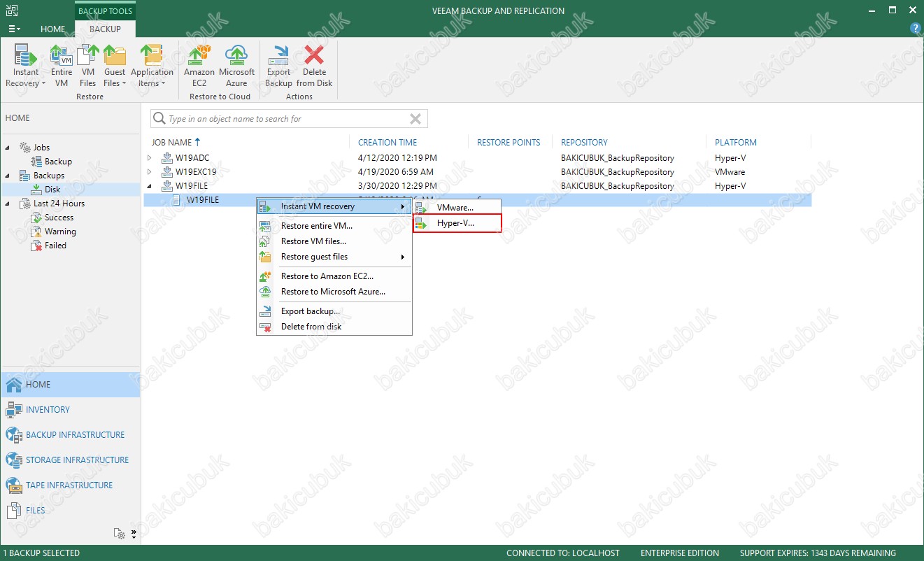The height and width of the screenshot is (561, 924).
Task: Open Application Items ribbon dropdown
Action: (152, 66)
